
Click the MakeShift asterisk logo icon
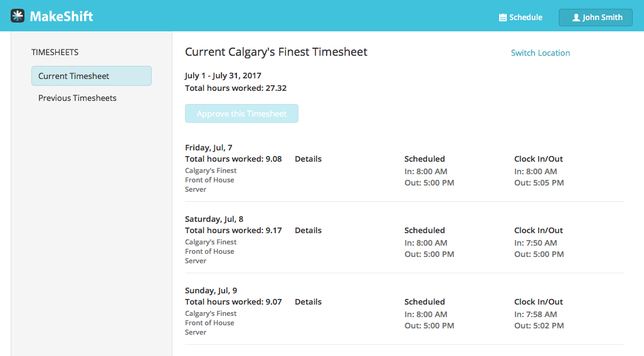[x=18, y=16]
